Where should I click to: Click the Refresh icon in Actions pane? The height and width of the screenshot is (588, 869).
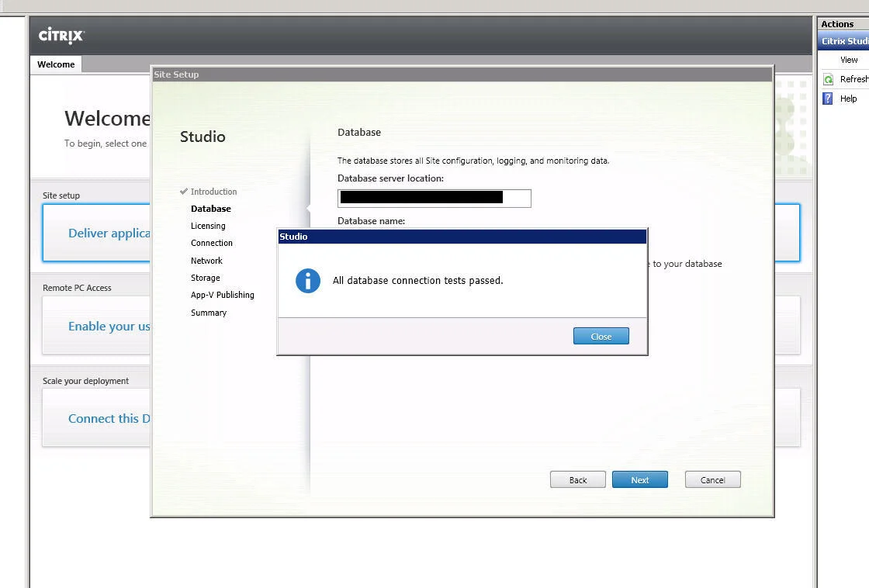(828, 79)
